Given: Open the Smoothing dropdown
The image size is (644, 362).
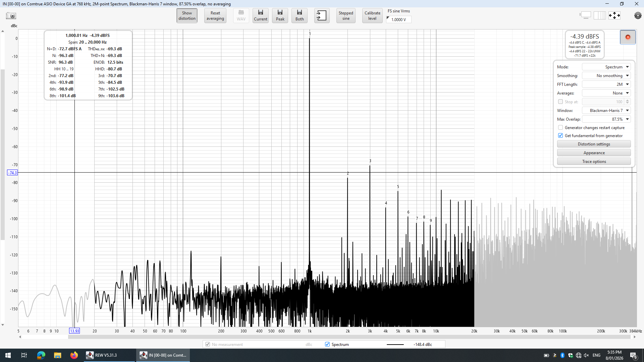Looking at the screenshot, I should pyautogui.click(x=606, y=76).
